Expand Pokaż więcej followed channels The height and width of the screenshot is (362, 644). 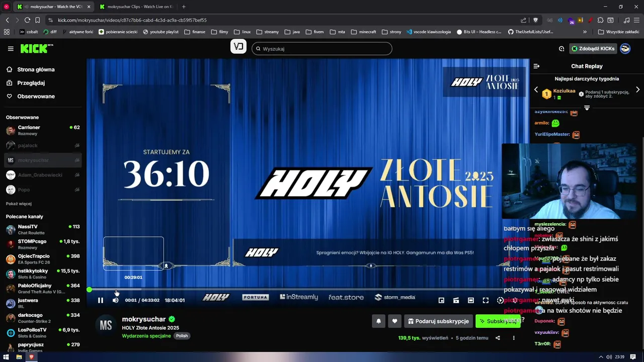click(19, 204)
